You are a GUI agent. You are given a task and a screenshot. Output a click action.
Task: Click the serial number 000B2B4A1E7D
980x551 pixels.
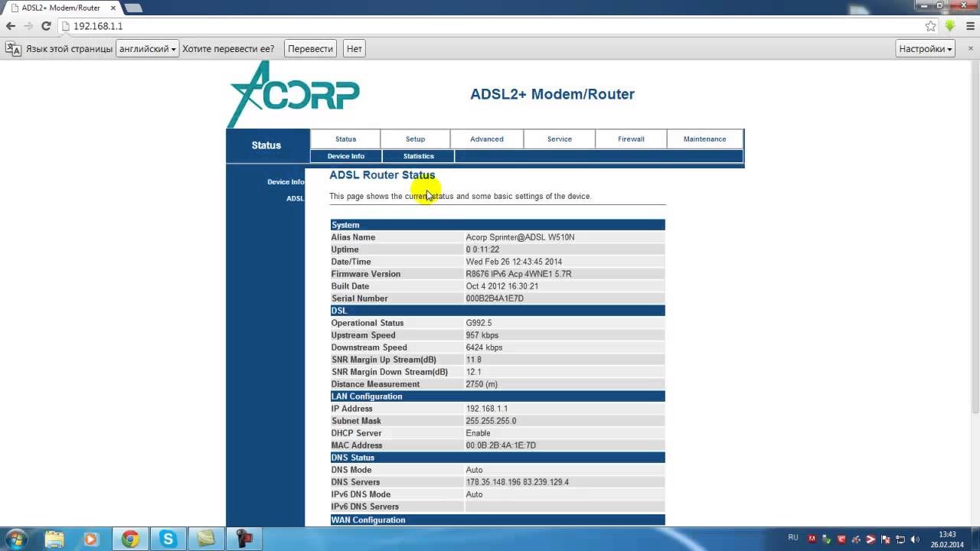(495, 298)
